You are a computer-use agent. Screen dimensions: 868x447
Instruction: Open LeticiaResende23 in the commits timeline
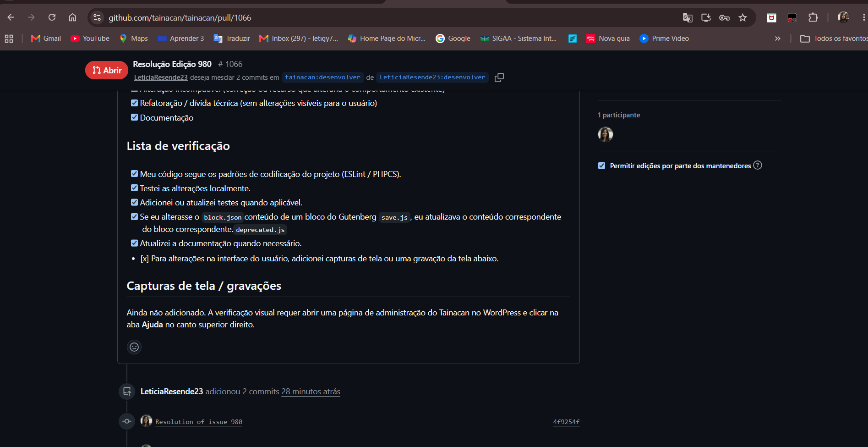[x=172, y=392]
